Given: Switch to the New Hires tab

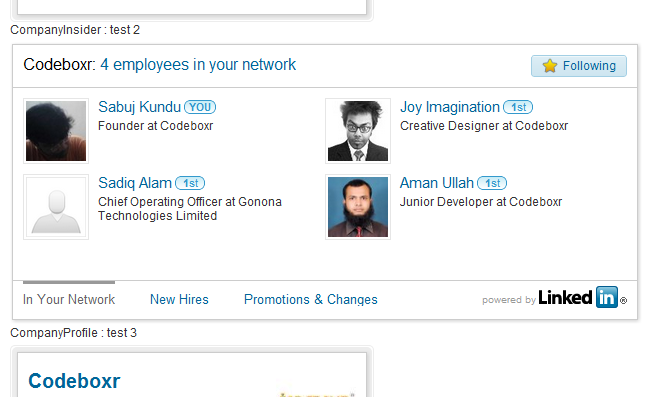Looking at the screenshot, I should pyautogui.click(x=179, y=299).
